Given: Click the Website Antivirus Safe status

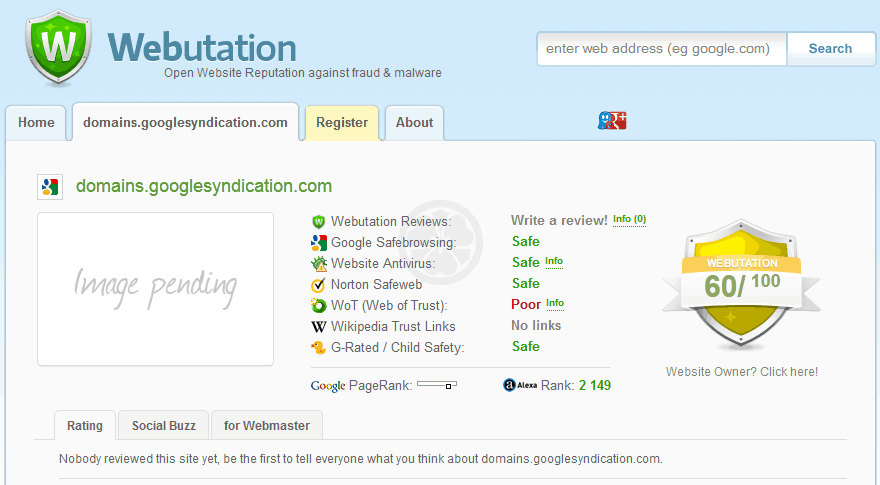Looking at the screenshot, I should click(526, 262).
